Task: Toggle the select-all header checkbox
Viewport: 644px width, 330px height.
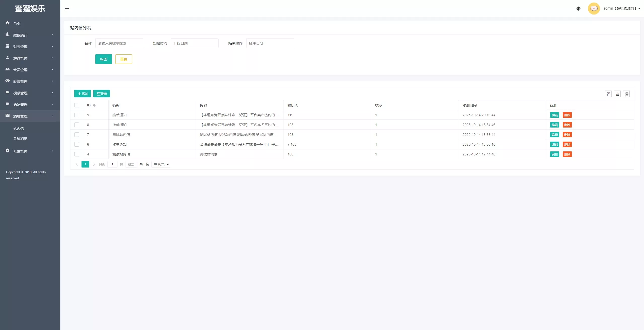Action: [x=77, y=105]
